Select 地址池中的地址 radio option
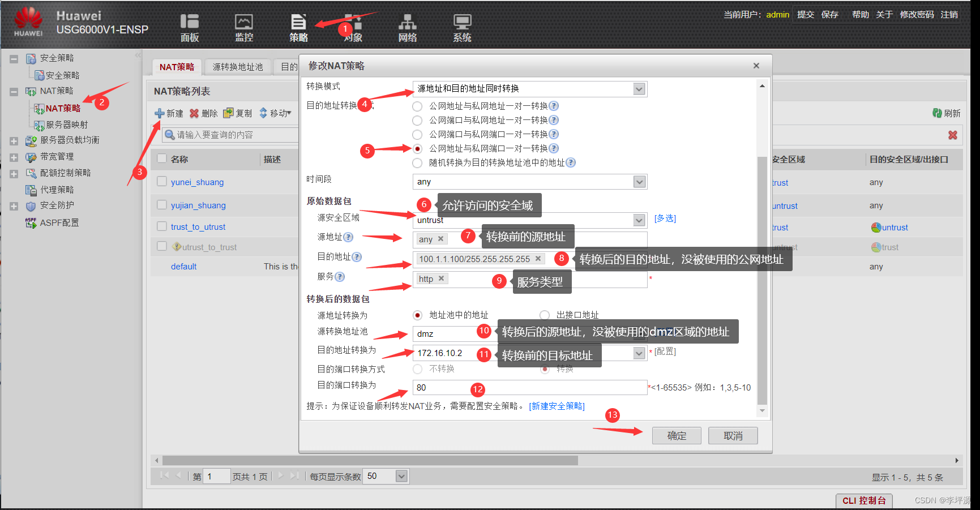The width and height of the screenshot is (980, 510). point(417,315)
